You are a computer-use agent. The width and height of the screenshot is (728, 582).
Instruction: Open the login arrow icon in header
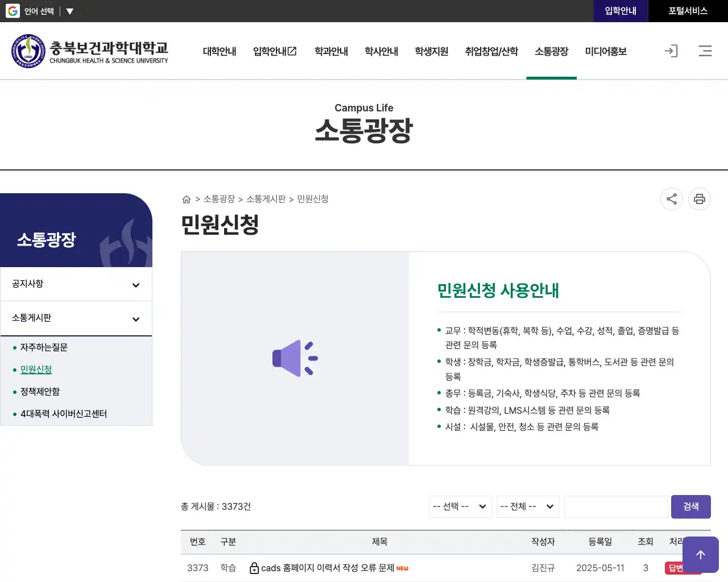671,51
